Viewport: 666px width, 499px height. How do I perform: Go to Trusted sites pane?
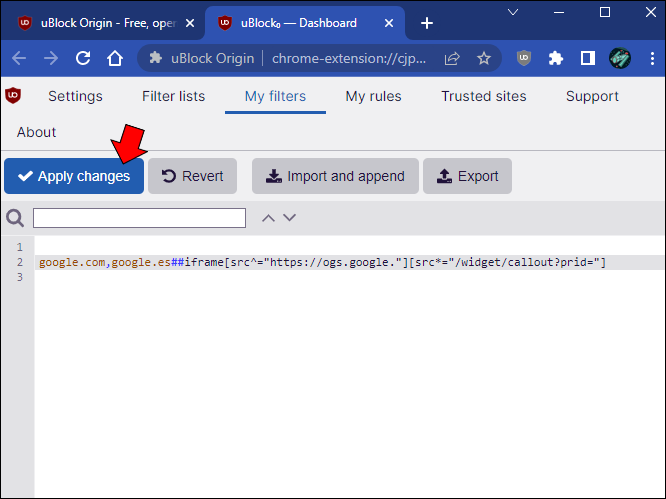coord(484,96)
